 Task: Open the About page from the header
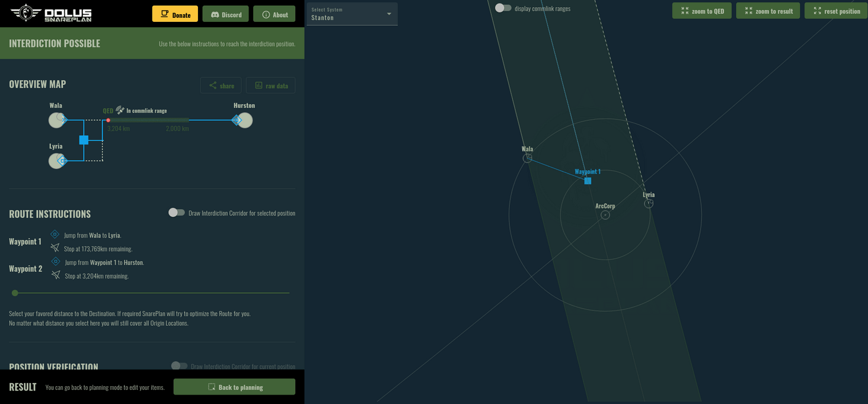pos(274,13)
